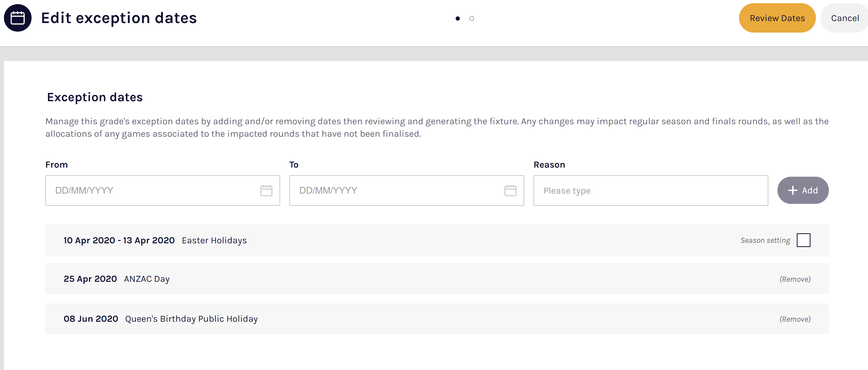Go to first step filled dot indicator

pyautogui.click(x=457, y=19)
